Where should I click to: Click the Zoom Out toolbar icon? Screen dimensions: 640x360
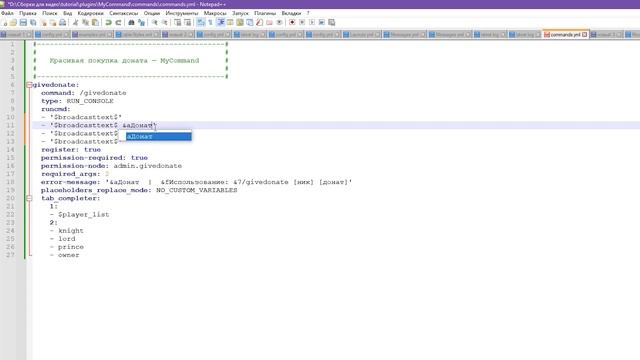pos(164,22)
